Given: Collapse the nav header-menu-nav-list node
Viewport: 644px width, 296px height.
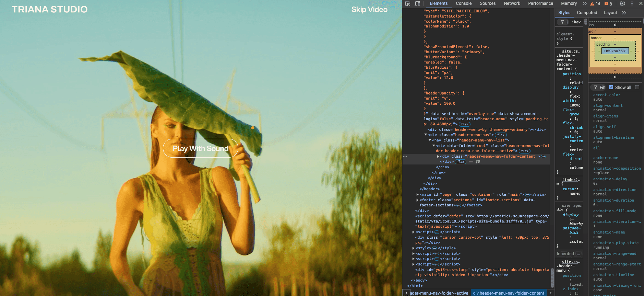Looking at the screenshot, I should tap(430, 140).
